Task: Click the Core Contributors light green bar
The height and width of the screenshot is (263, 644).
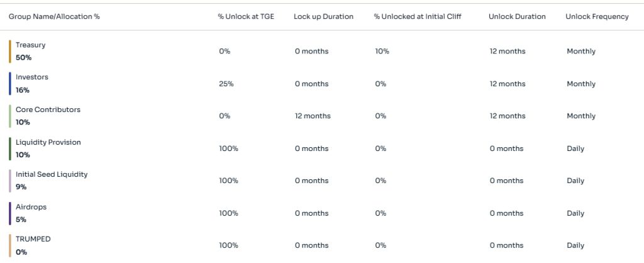Action: tap(10, 116)
